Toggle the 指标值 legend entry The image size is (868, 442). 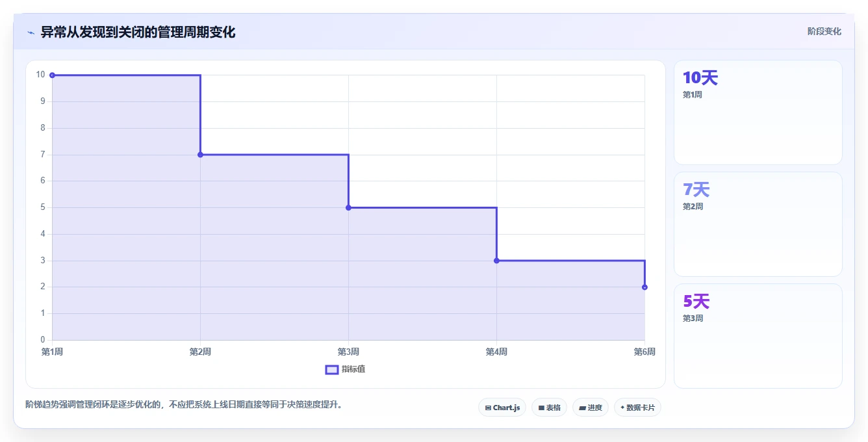click(x=345, y=369)
